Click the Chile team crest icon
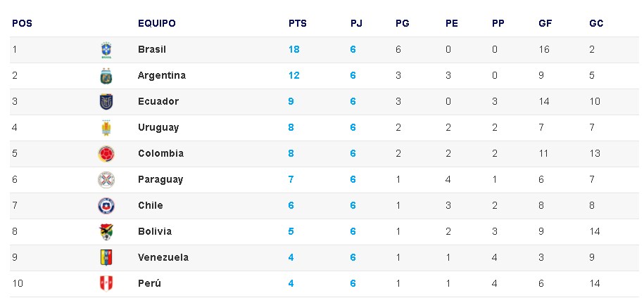This screenshot has height=305, width=644. (x=106, y=206)
